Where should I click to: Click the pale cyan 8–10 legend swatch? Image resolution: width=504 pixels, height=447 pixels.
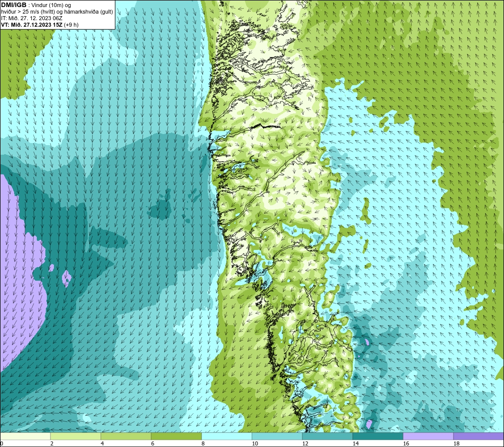pyautogui.click(x=227, y=436)
